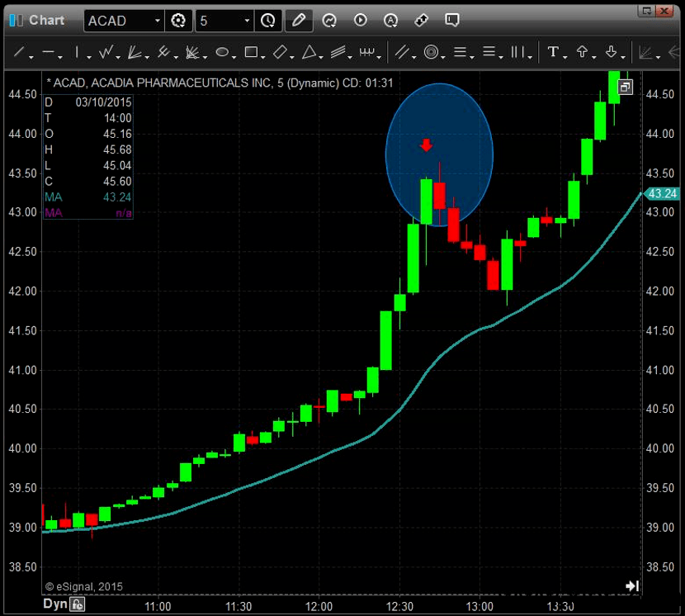Click the eSignal, 2015 copyright text

84,586
